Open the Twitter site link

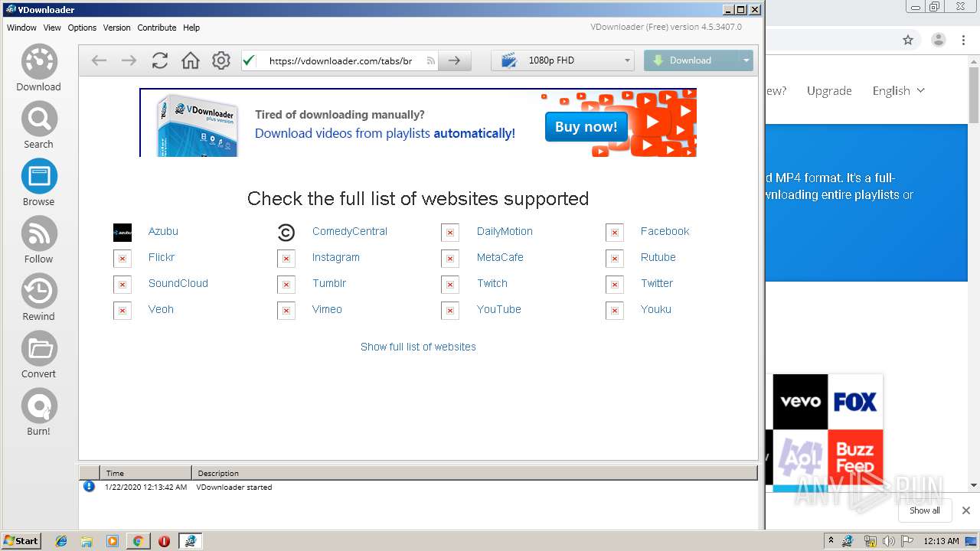(x=657, y=283)
